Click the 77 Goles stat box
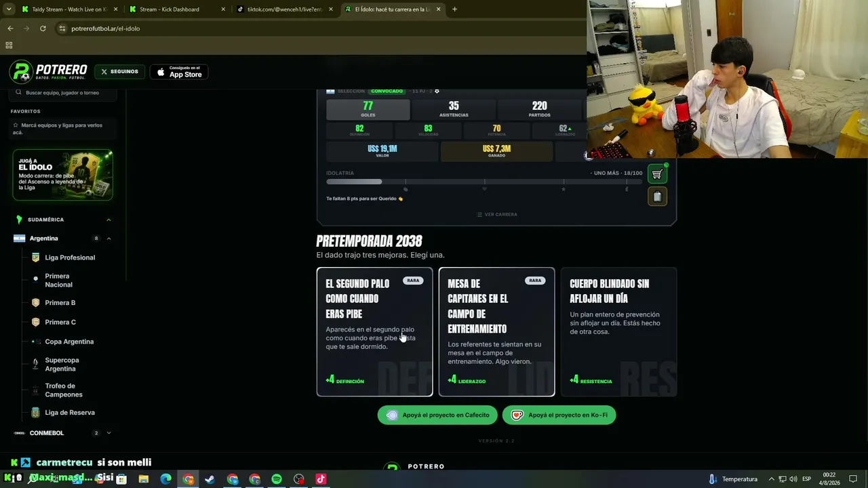This screenshot has height=488, width=868. (x=368, y=109)
